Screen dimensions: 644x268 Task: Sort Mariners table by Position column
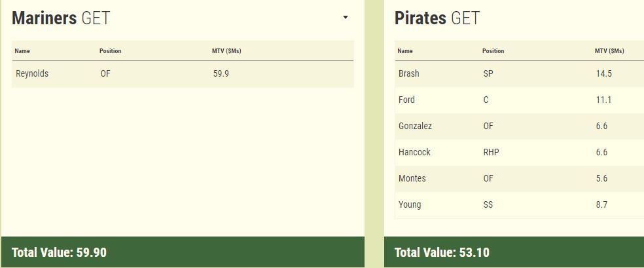(x=110, y=51)
